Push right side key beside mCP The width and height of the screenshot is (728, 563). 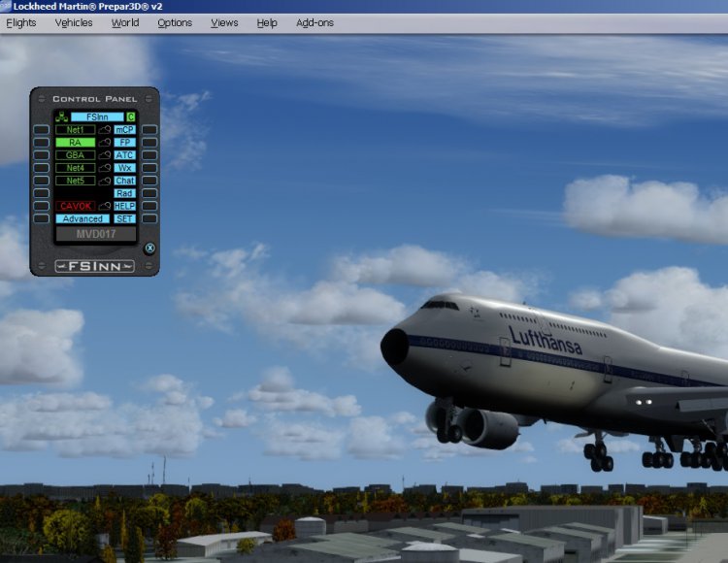pyautogui.click(x=149, y=130)
